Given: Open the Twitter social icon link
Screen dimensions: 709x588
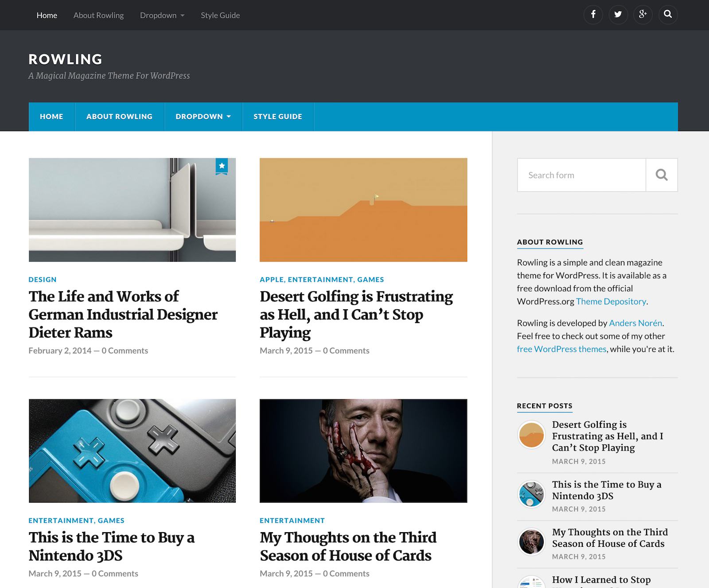Looking at the screenshot, I should (x=618, y=15).
